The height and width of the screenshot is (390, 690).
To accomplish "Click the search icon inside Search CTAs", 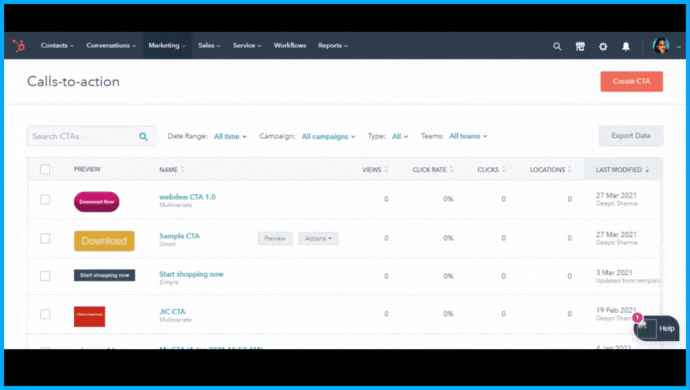I will pyautogui.click(x=143, y=136).
